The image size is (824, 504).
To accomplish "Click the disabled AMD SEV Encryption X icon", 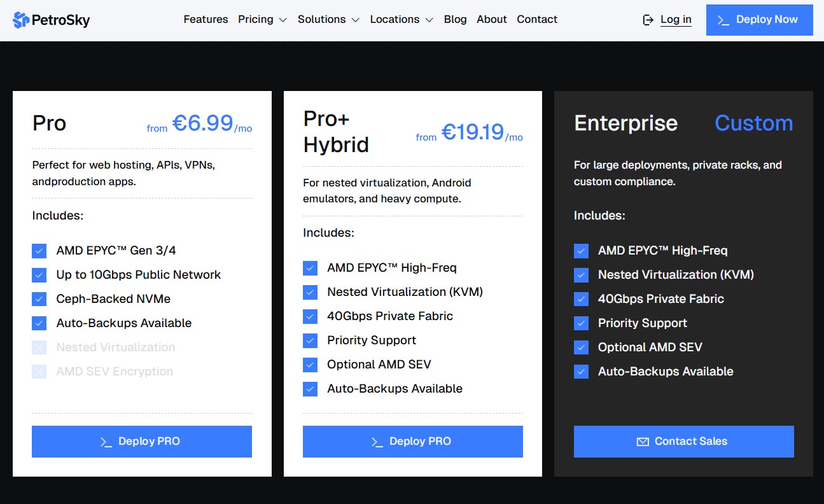I will point(39,372).
